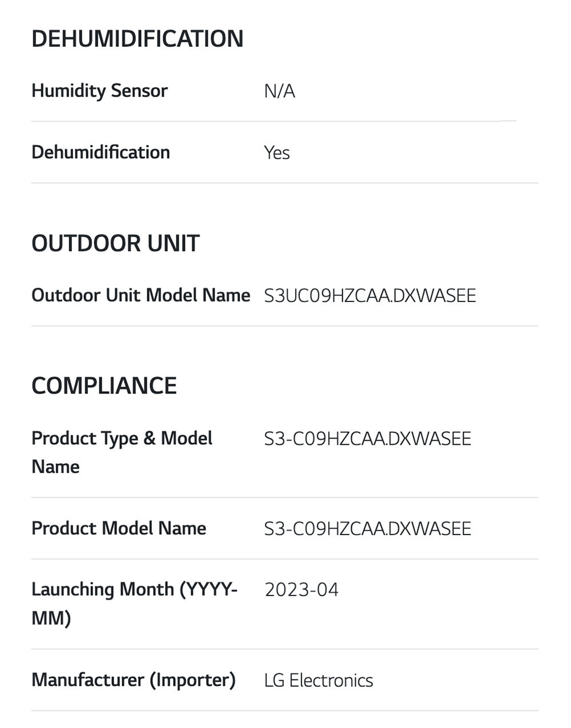Select the Outdoor Unit Model Name label
This screenshot has height=728, width=571.
pos(141,295)
